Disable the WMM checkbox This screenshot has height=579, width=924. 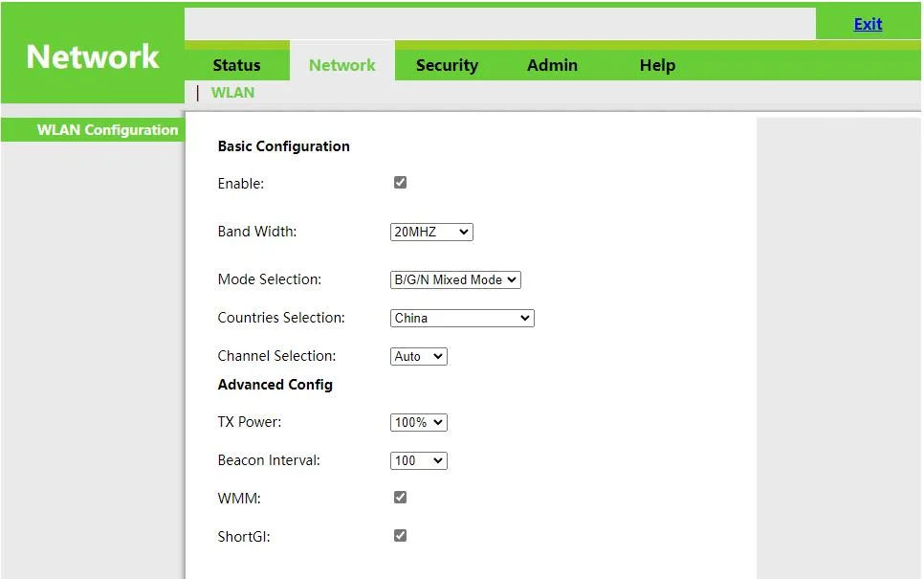tap(400, 498)
